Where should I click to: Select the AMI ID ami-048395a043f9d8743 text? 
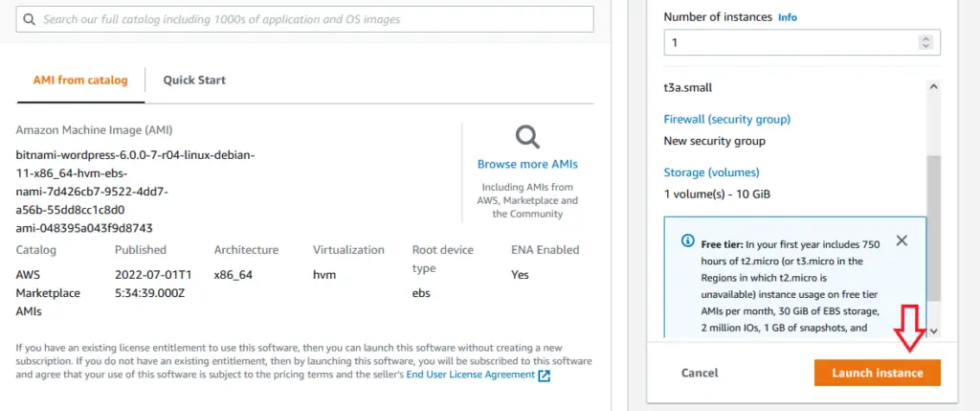(x=84, y=228)
